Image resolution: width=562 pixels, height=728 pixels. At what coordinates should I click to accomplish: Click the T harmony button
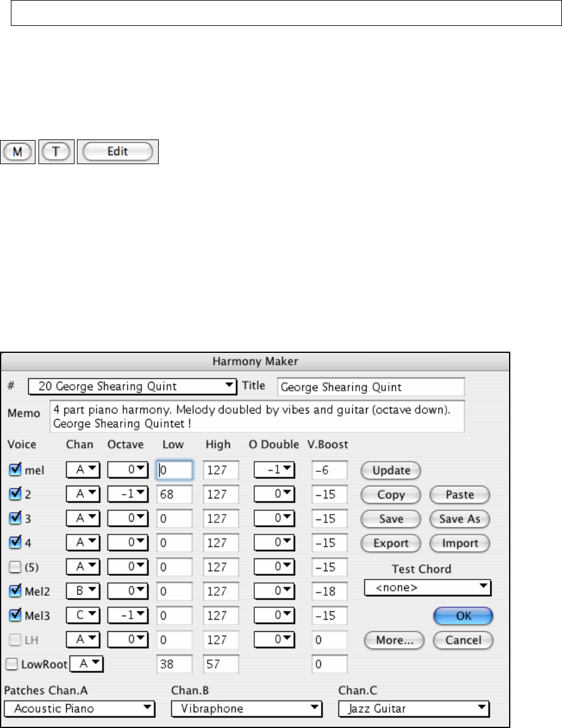[56, 151]
